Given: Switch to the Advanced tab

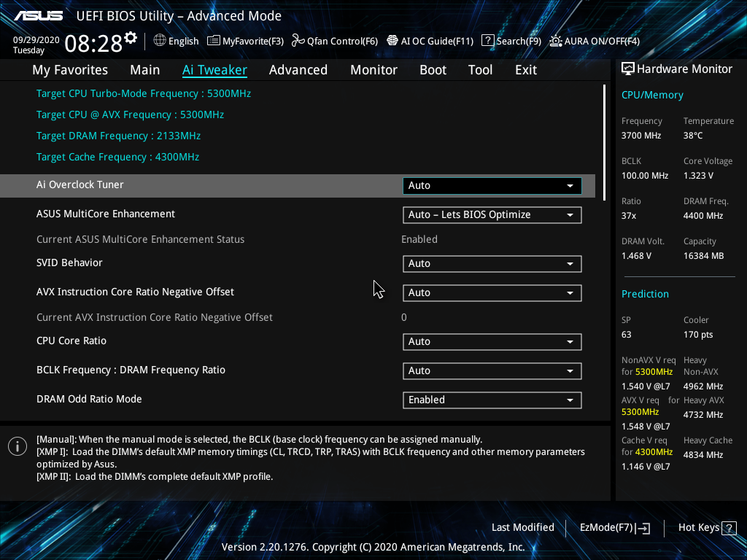Looking at the screenshot, I should pyautogui.click(x=298, y=70).
